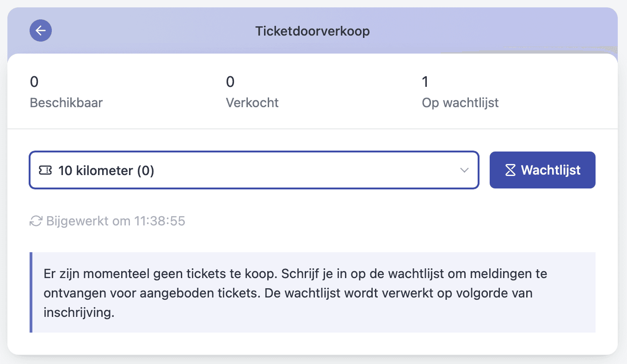Click the "Bijgewerkt om 11:38:55" timestamp
The image size is (627, 364).
coord(116,221)
